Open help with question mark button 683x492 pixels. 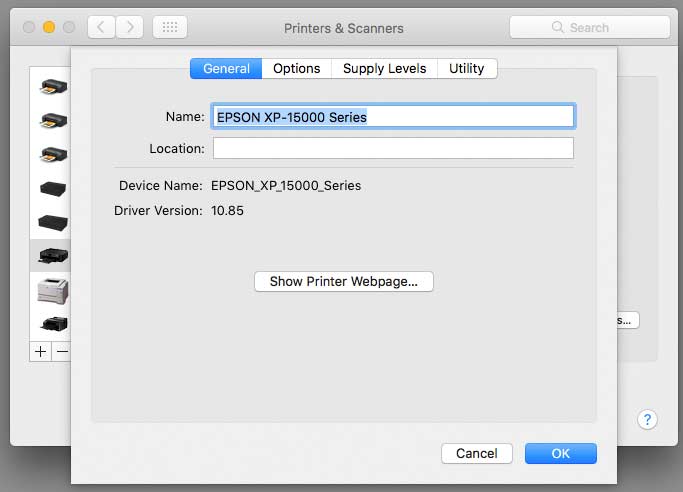(647, 420)
